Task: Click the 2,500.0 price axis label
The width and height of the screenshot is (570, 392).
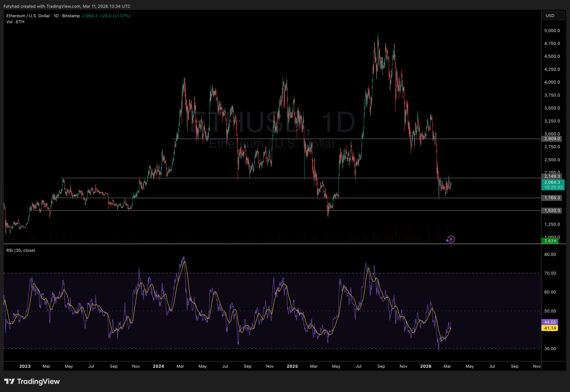Action: 552,160
